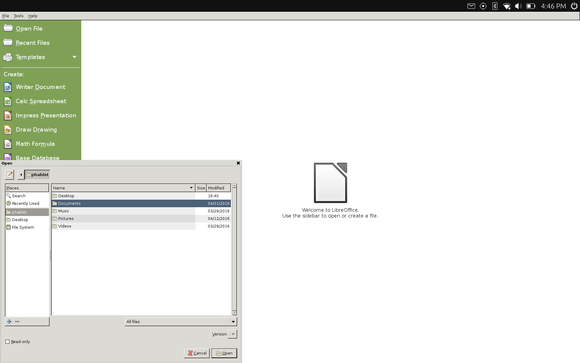Image resolution: width=580 pixels, height=363 pixels.
Task: Open the All files filter dropdown
Action: (x=181, y=322)
